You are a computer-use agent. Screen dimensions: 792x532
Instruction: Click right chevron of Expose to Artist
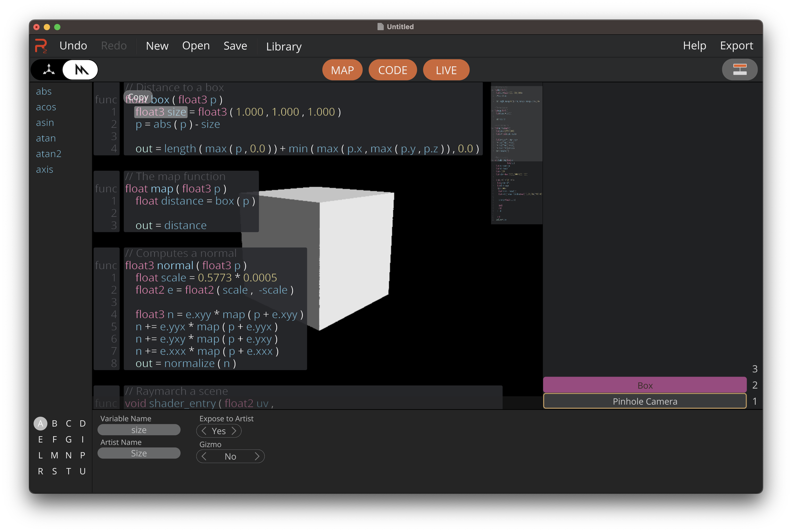tap(234, 431)
